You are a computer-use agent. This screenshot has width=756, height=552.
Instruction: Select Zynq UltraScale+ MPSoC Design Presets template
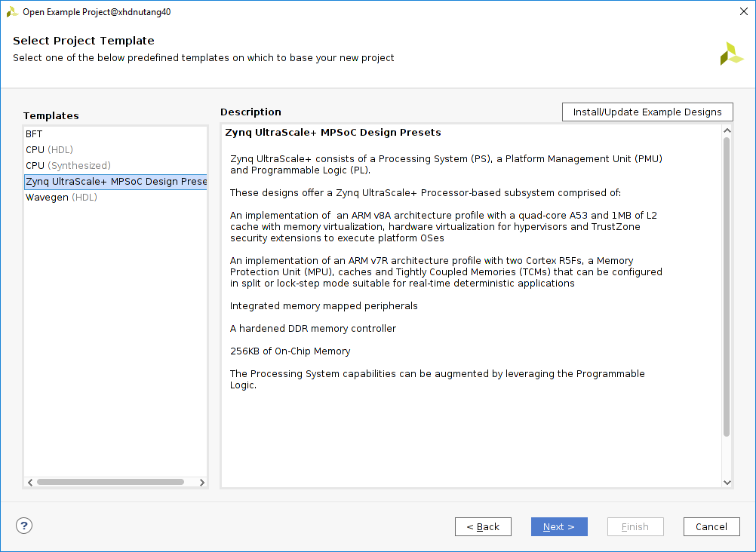point(115,182)
